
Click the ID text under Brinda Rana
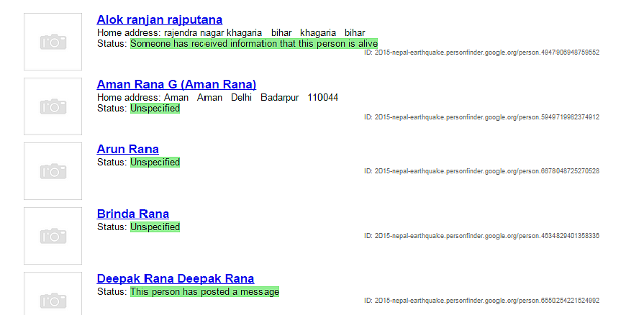(481, 236)
